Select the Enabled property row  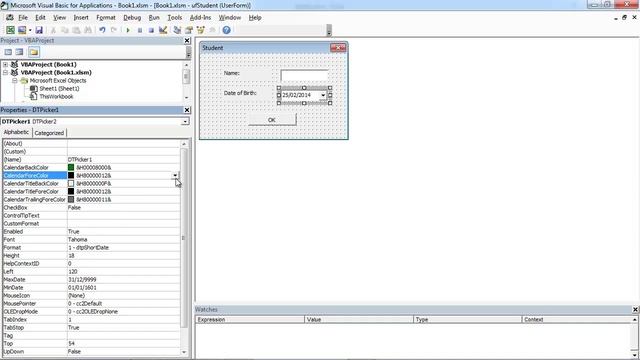pyautogui.click(x=91, y=231)
